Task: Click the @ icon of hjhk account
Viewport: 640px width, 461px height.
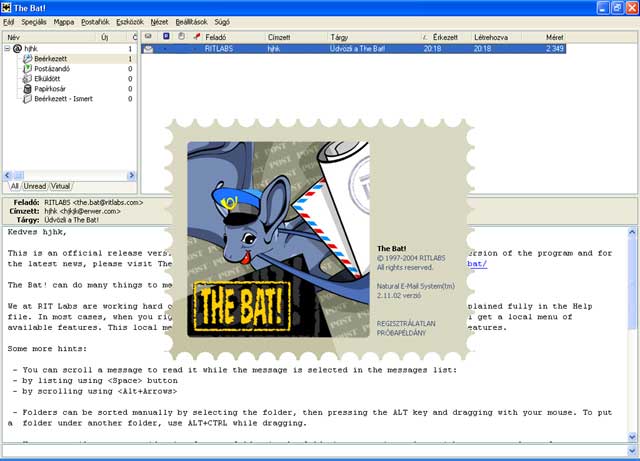Action: pos(17,49)
